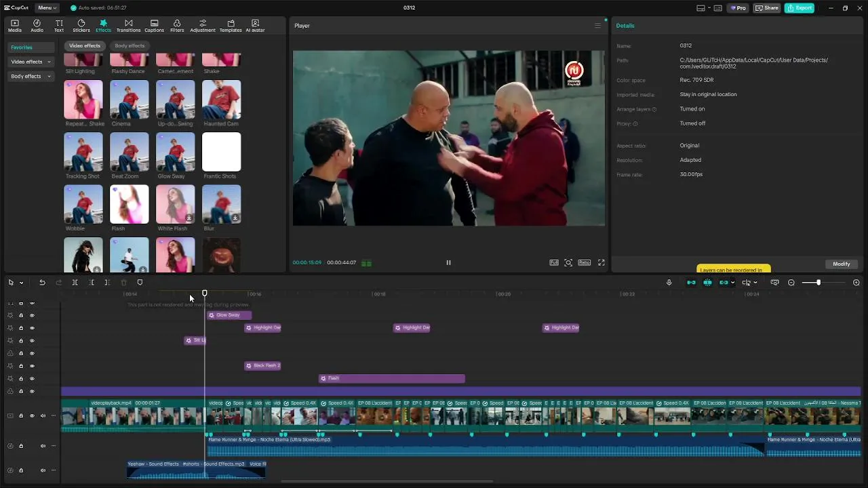The image size is (868, 488).
Task: Hide the Slit Lighting effect track
Action: [32, 341]
